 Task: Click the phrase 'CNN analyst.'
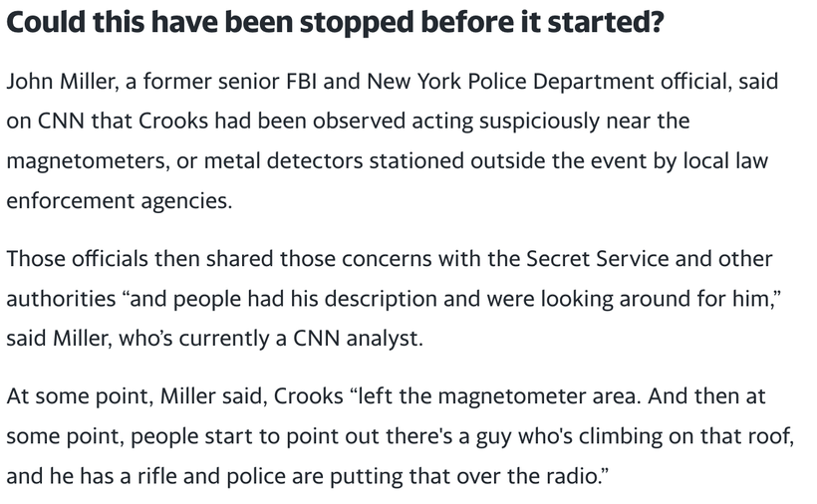click(358, 339)
